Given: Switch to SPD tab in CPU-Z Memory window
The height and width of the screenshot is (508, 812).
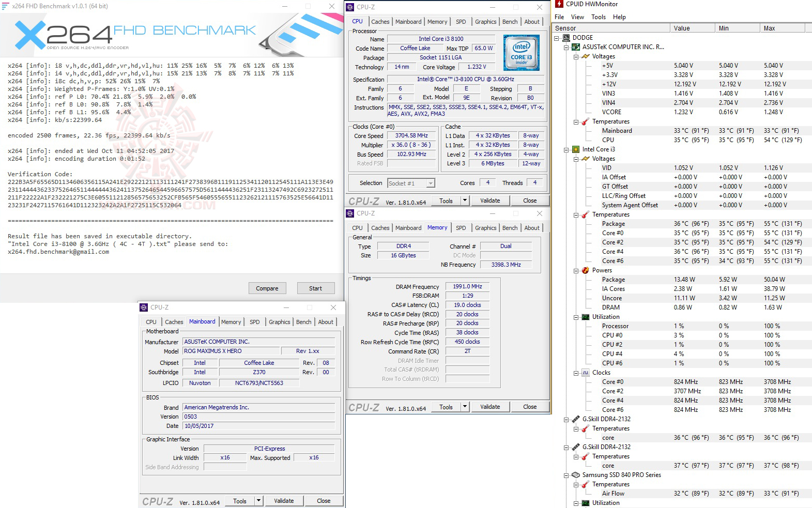Looking at the screenshot, I should tap(461, 228).
